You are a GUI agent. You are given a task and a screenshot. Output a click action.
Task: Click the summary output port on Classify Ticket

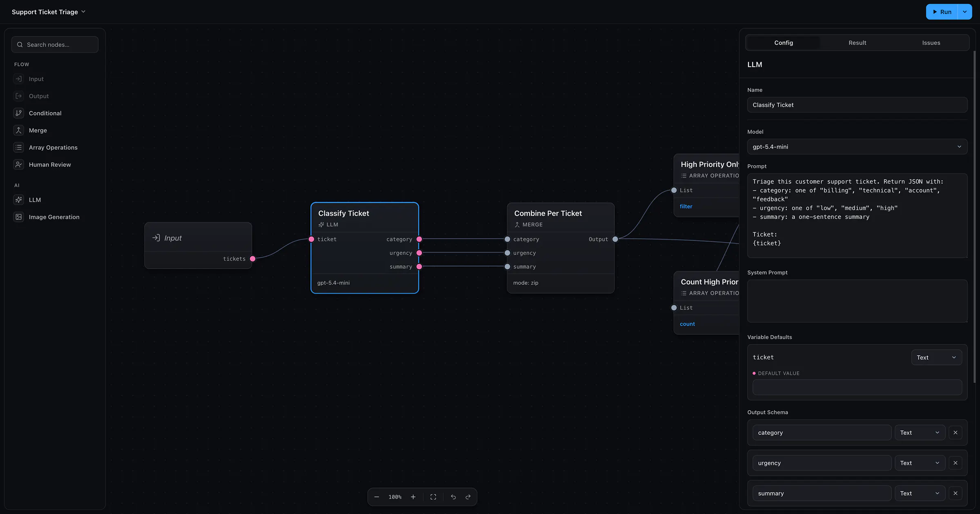[419, 266]
